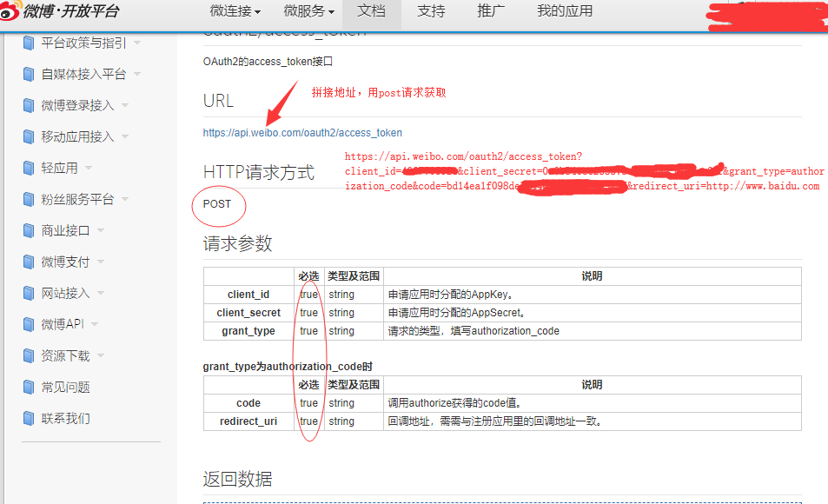Click the 申请应用时分配的AppKey description
Screen dimensions: 828x504
450,295
